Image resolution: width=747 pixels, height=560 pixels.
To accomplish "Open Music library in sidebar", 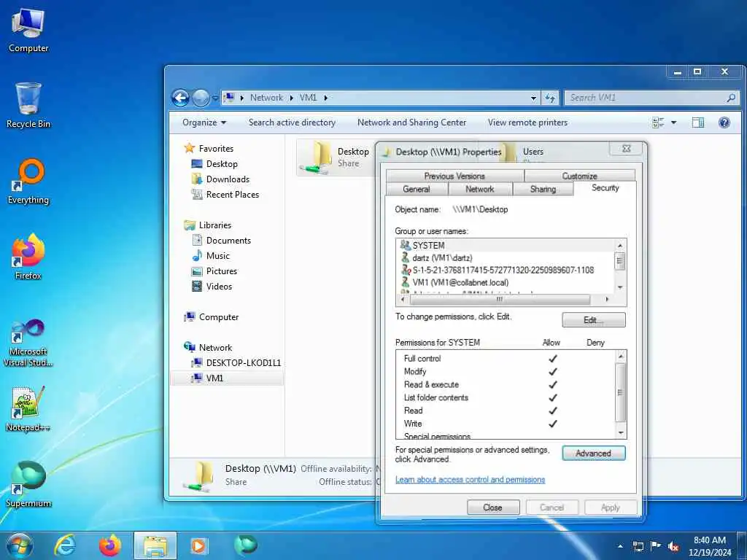I will click(217, 256).
